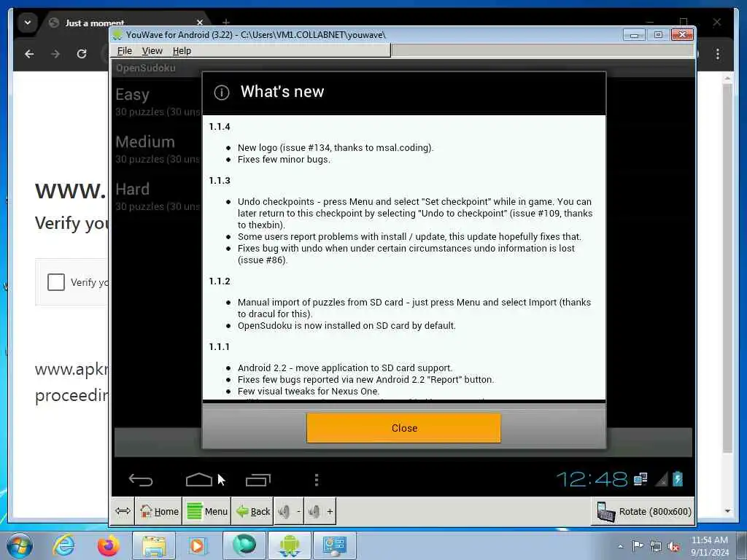Launch Firefox from taskbar
Viewport: 747px width, 560px height.
pyautogui.click(x=109, y=545)
